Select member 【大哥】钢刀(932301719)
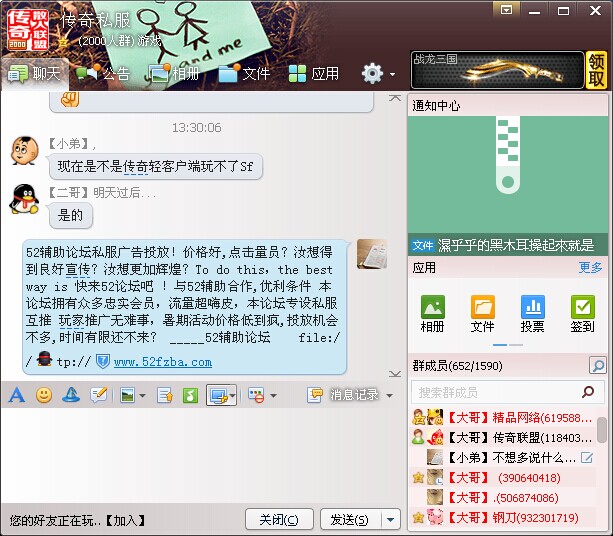The height and width of the screenshot is (536, 613). pyautogui.click(x=504, y=518)
